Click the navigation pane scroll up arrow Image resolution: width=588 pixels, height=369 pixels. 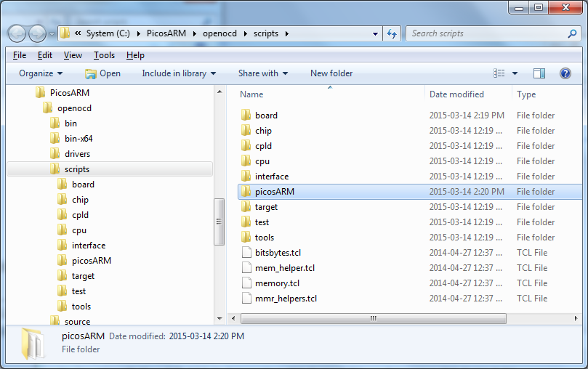220,92
